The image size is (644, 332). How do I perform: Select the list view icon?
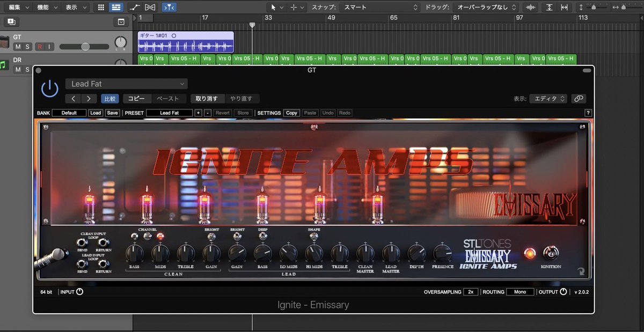point(115,8)
